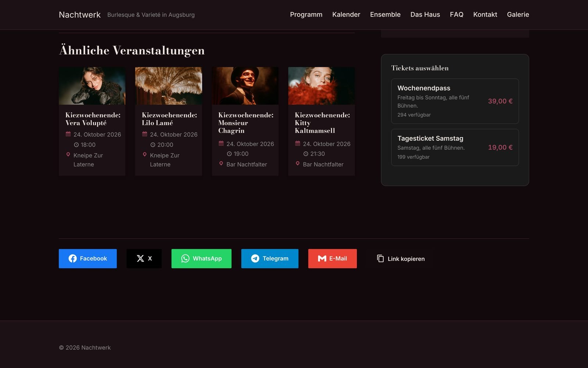Open the Programm menu item
Screen dimensions: 588x368
(x=306, y=15)
